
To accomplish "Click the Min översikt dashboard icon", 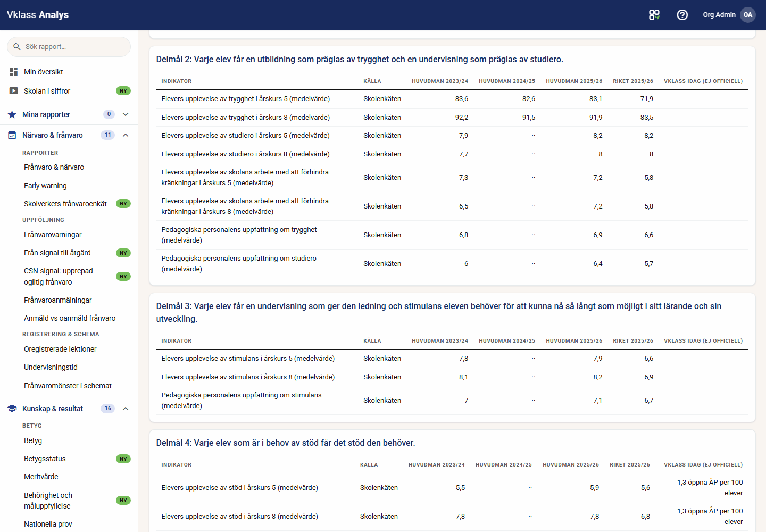I will tap(14, 72).
